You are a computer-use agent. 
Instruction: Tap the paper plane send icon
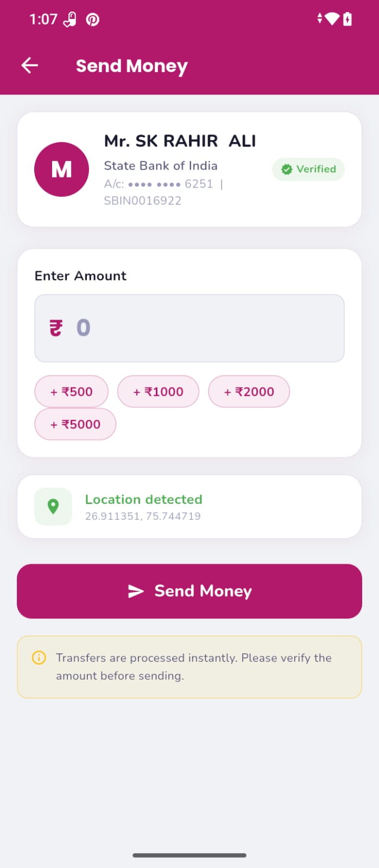coord(136,591)
